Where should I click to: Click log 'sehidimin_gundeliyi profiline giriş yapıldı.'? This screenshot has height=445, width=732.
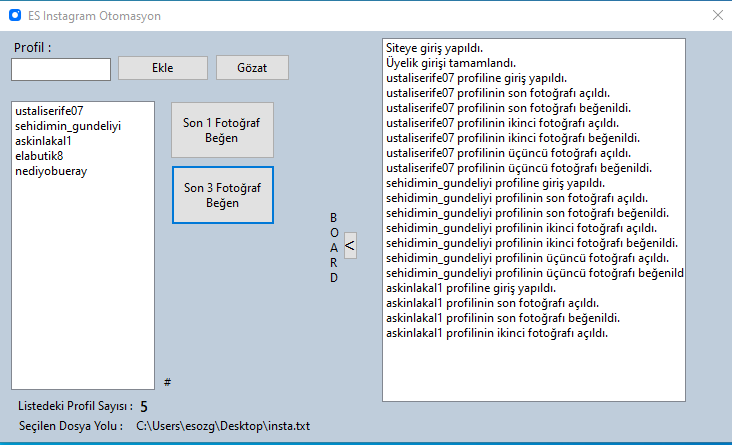(495, 183)
